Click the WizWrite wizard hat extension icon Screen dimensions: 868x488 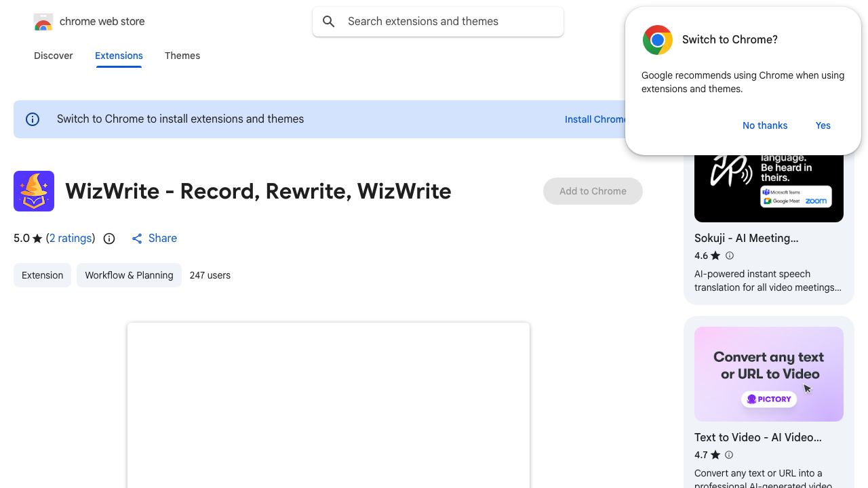pyautogui.click(x=34, y=191)
